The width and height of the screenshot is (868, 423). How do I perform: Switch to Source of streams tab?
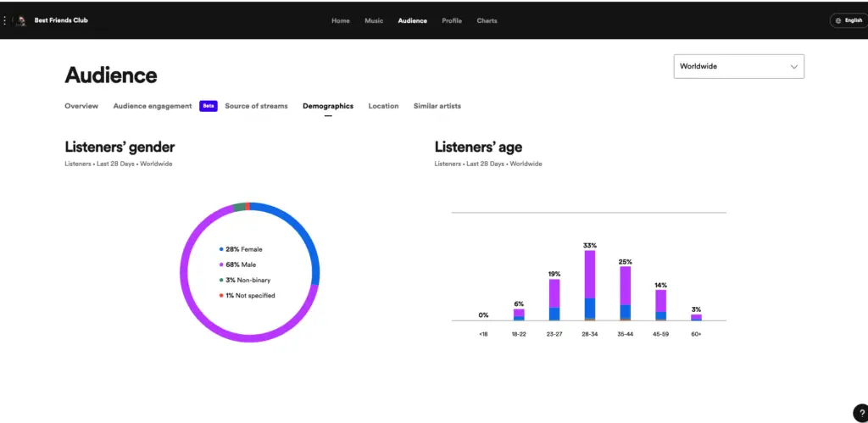click(x=256, y=106)
